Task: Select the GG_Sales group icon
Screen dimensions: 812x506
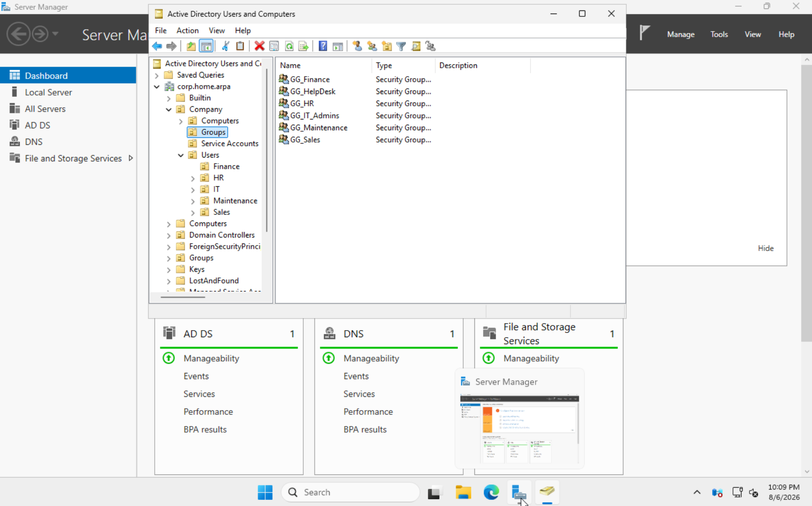Action: tap(284, 139)
